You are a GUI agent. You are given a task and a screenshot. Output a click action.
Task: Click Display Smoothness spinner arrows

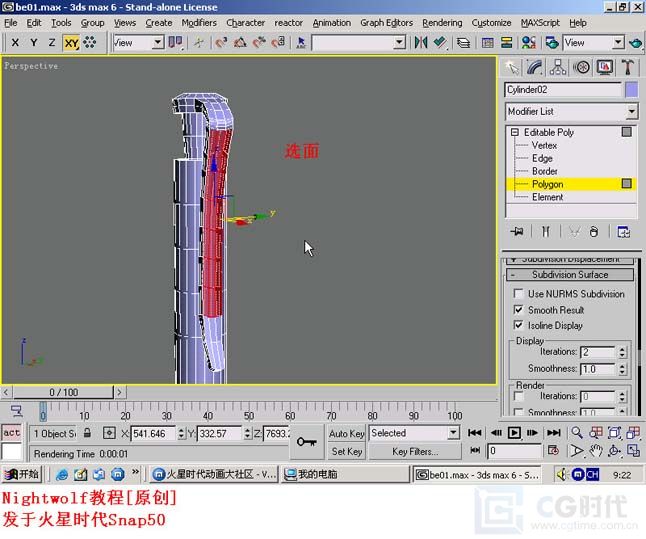[x=622, y=369]
